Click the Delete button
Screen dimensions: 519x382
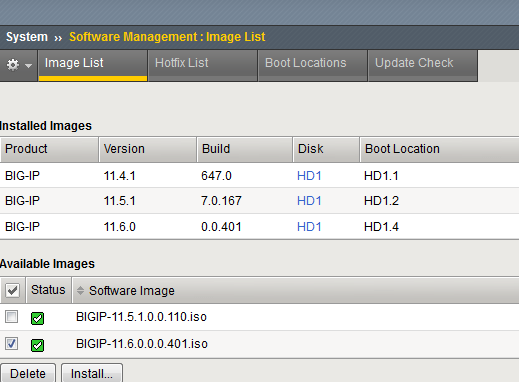coord(28,373)
